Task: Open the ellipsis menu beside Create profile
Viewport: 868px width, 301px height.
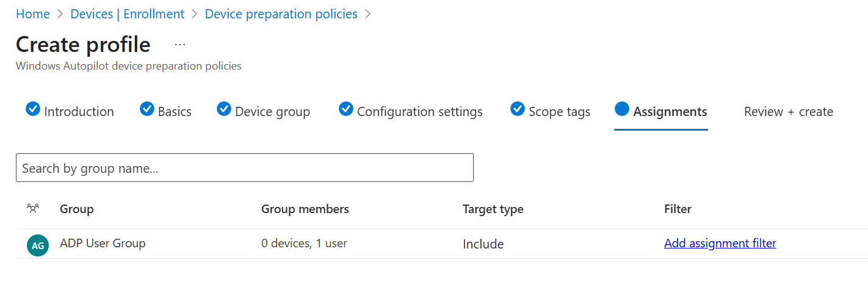Action: click(179, 45)
